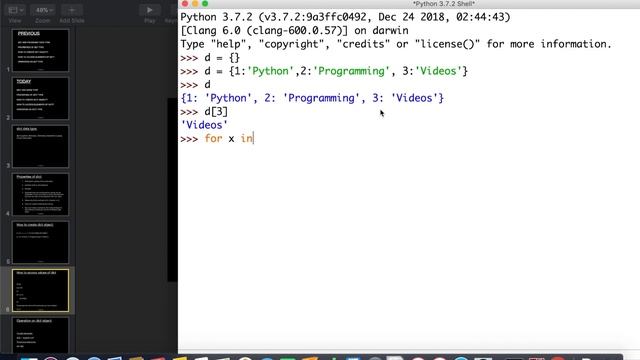The width and height of the screenshot is (640, 360).
Task: Select slide 7 thumbnail Operation on dict object
Action: pyautogui.click(x=40, y=336)
